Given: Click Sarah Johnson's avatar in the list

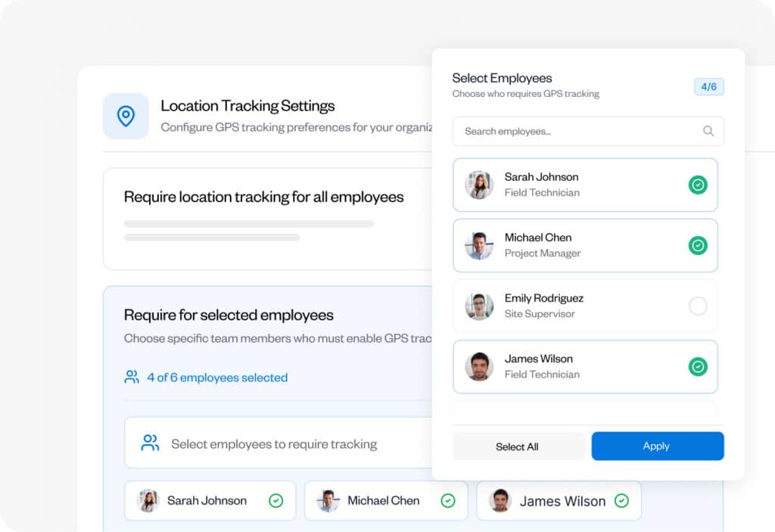Looking at the screenshot, I should point(479,185).
